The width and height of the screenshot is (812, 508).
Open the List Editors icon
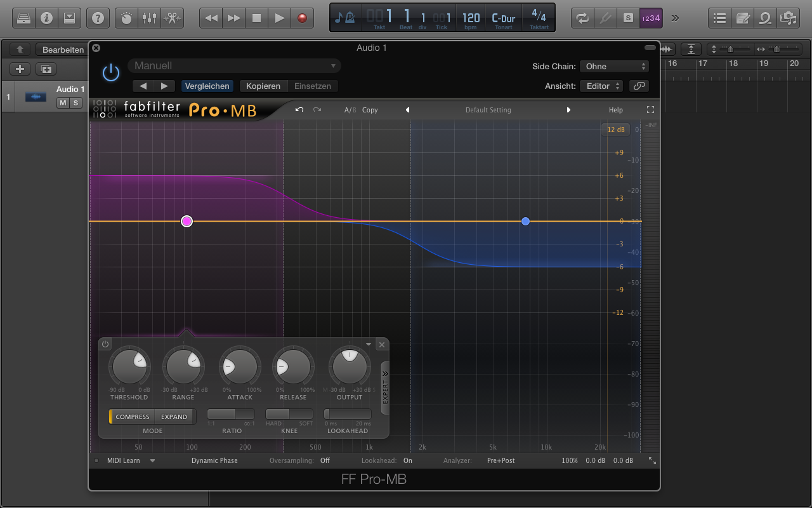point(719,18)
